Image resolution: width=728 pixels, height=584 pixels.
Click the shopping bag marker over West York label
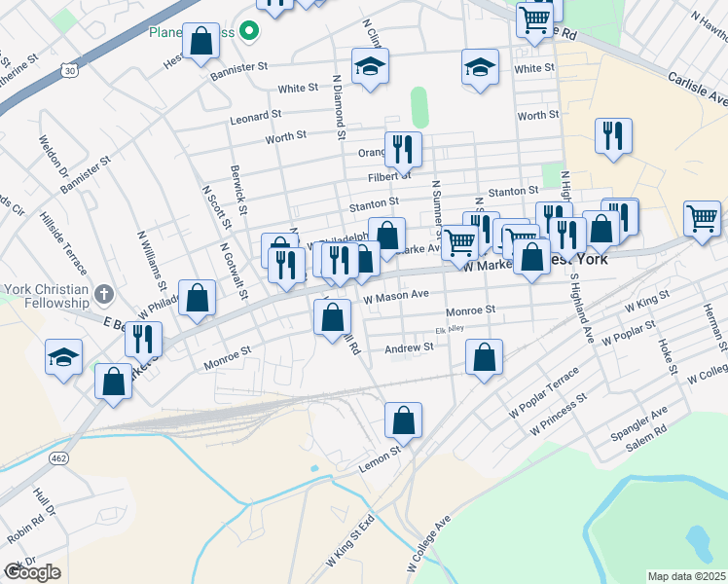531,258
